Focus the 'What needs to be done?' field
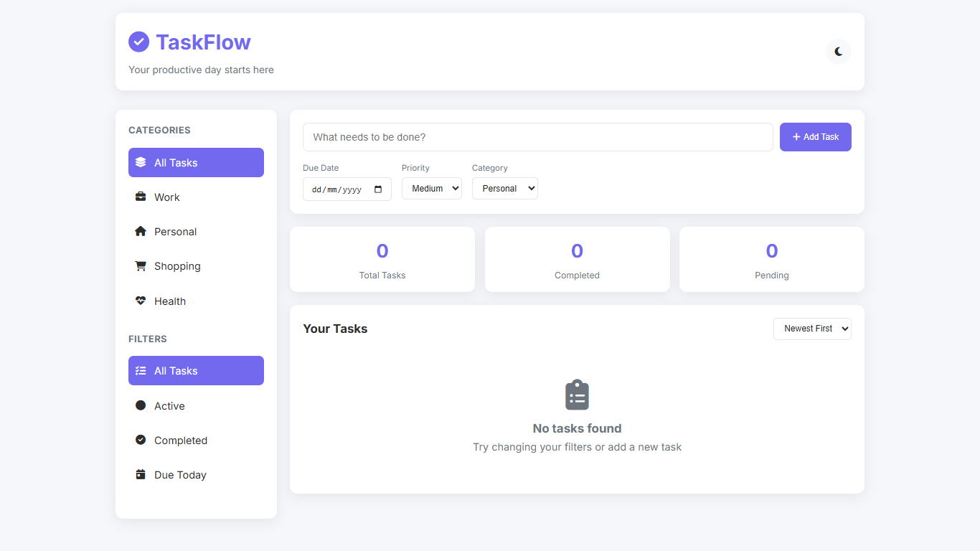The height and width of the screenshot is (551, 980). click(x=538, y=137)
